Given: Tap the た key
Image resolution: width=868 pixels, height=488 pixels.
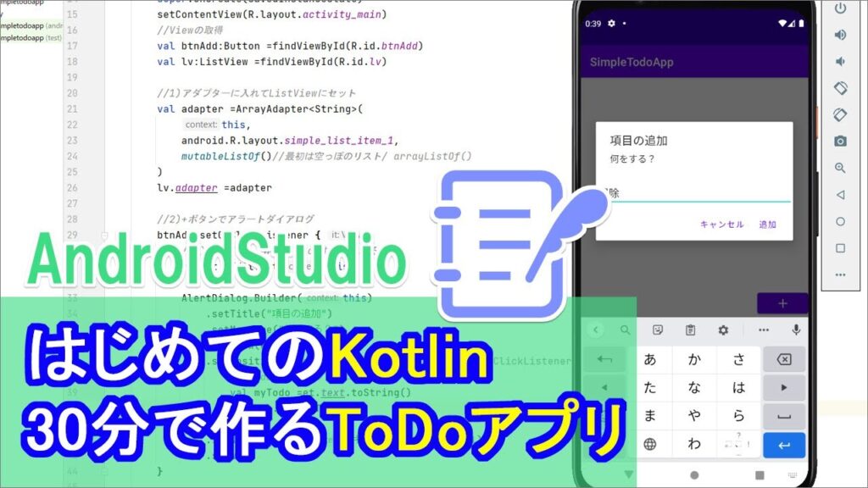Looking at the screenshot, I should click(x=650, y=387).
